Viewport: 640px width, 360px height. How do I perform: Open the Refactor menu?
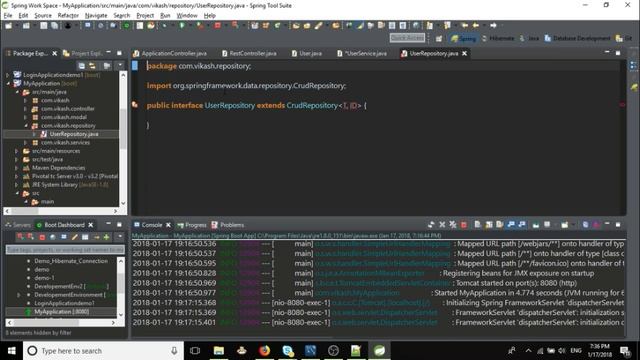(x=68, y=16)
